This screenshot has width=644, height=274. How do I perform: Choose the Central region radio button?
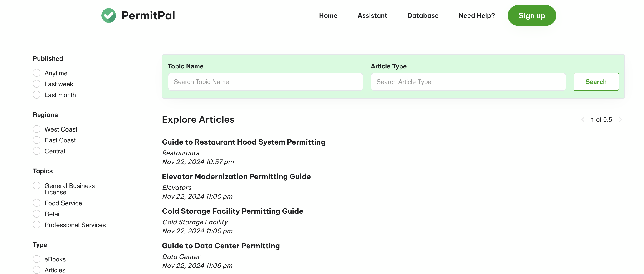pos(37,151)
